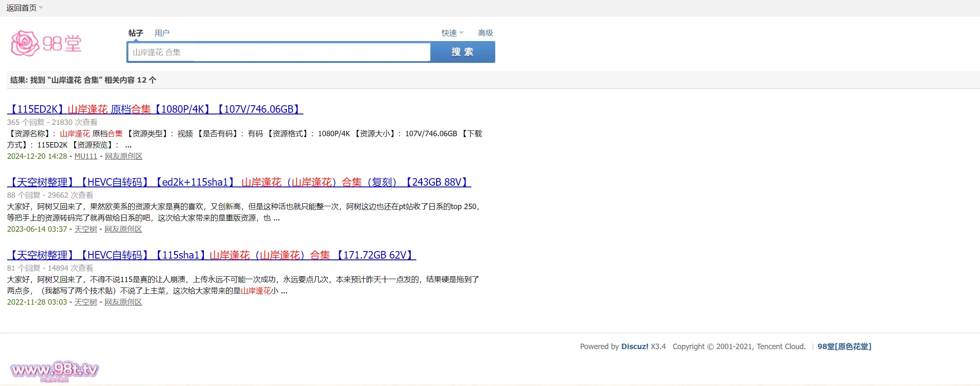Go to 网友原创区 forum from first result
The height and width of the screenshot is (386, 980).
click(123, 156)
